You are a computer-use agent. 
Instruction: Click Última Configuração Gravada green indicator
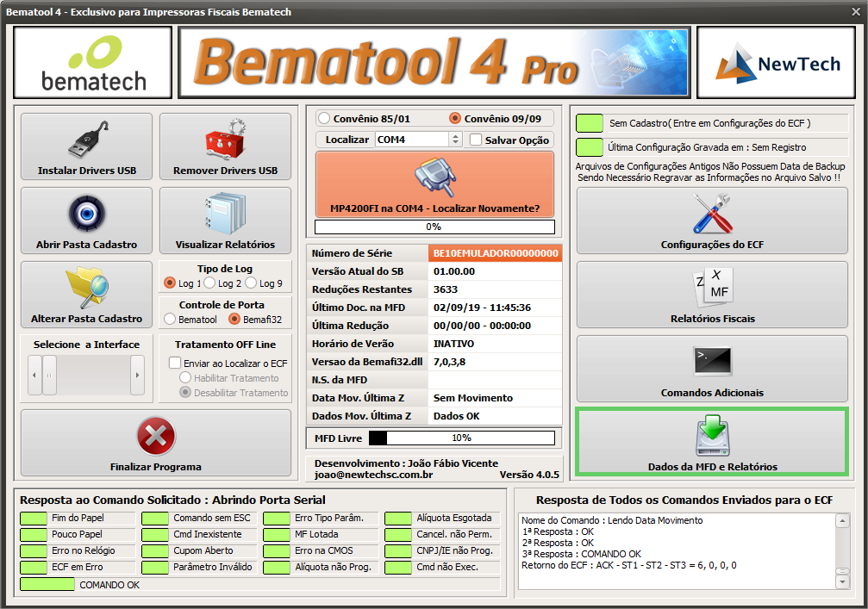(590, 147)
